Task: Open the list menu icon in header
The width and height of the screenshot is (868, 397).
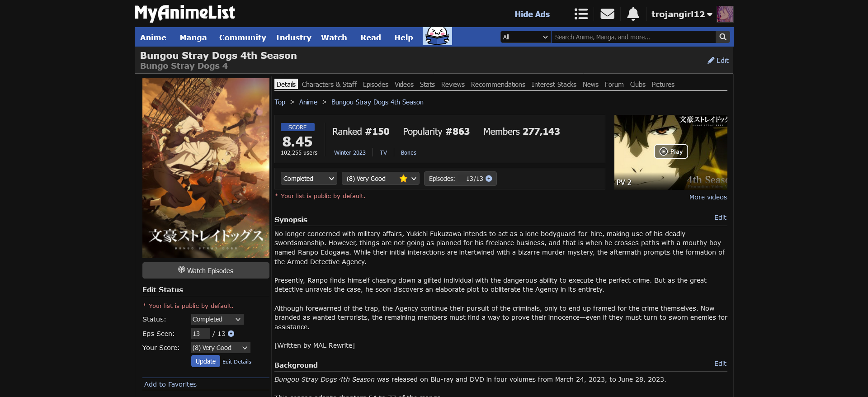Action: pos(581,14)
